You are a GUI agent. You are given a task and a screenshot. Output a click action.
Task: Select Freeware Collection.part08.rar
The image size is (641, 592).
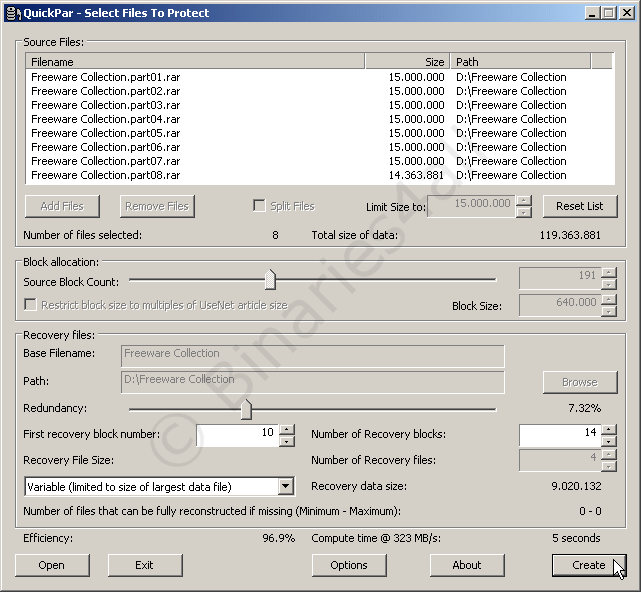point(105,175)
